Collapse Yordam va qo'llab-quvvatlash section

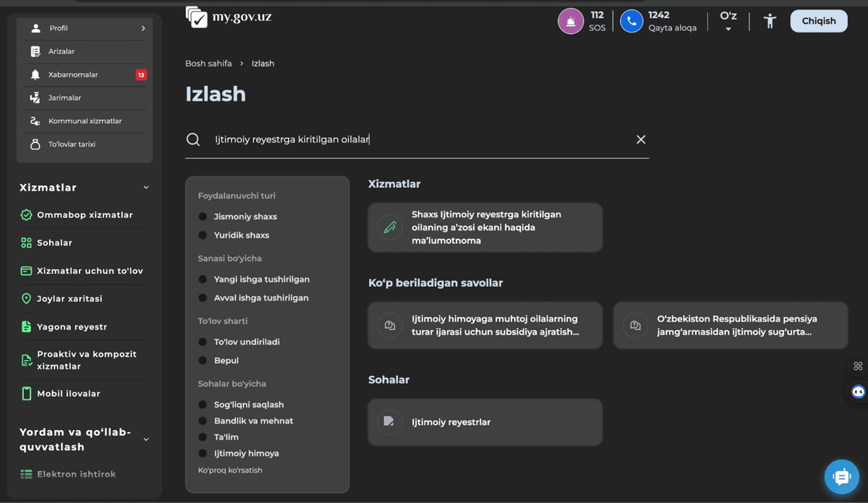tap(146, 439)
